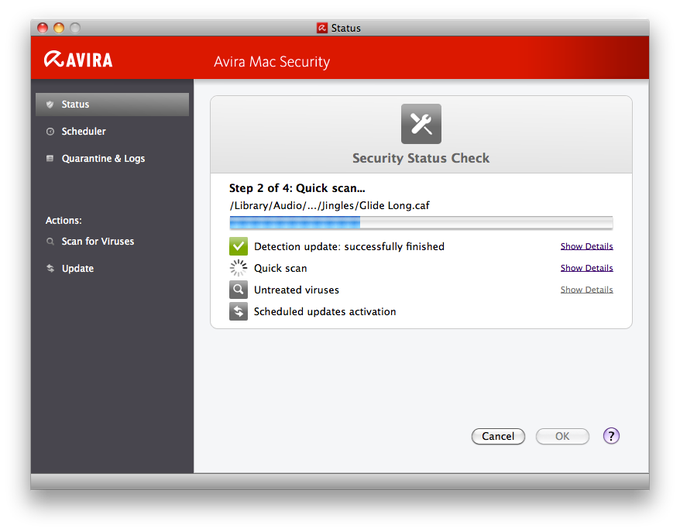The height and width of the screenshot is (532, 680).
Task: Select Status in the sidebar
Action: click(x=112, y=104)
